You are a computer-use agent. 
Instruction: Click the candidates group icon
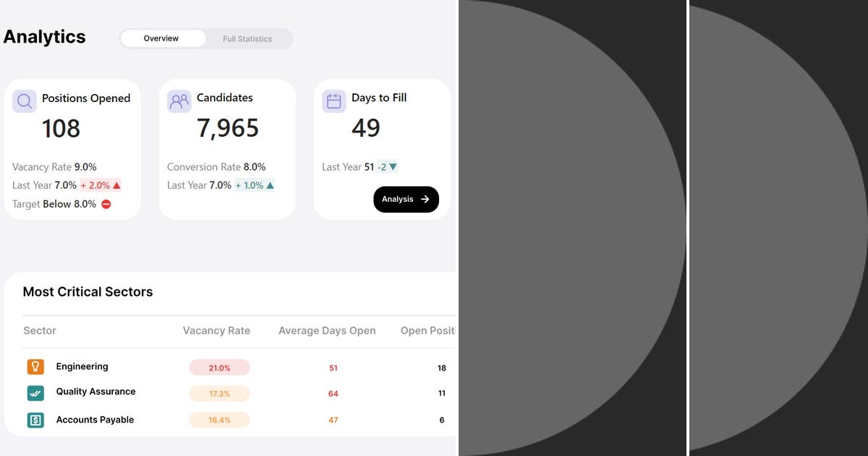(179, 101)
